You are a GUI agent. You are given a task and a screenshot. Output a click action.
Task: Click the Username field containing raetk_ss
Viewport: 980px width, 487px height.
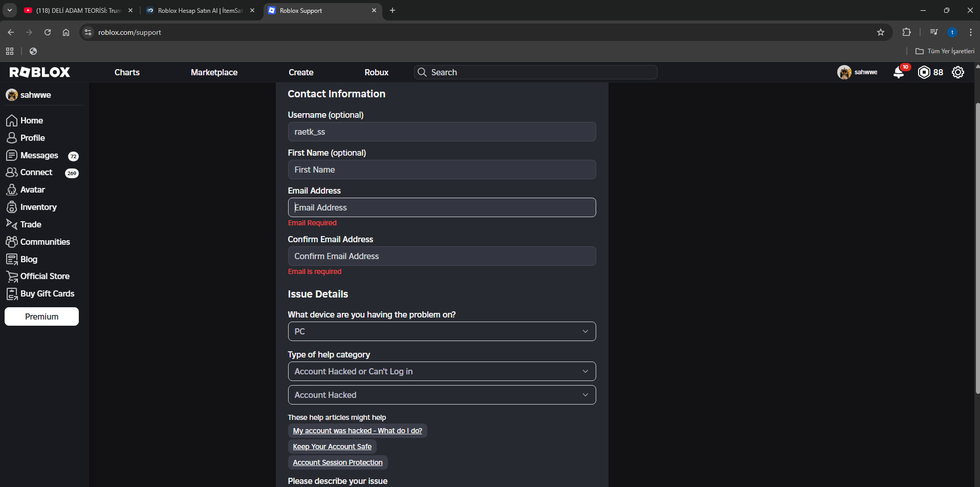pos(442,132)
